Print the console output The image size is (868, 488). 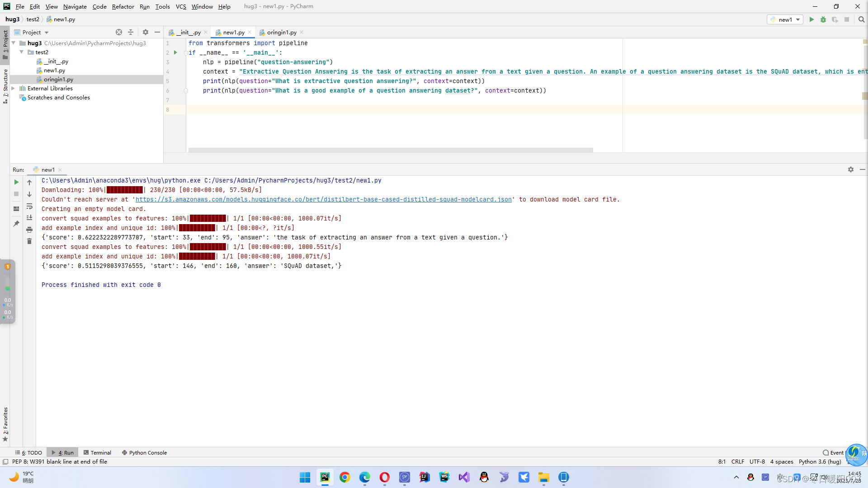29,230
